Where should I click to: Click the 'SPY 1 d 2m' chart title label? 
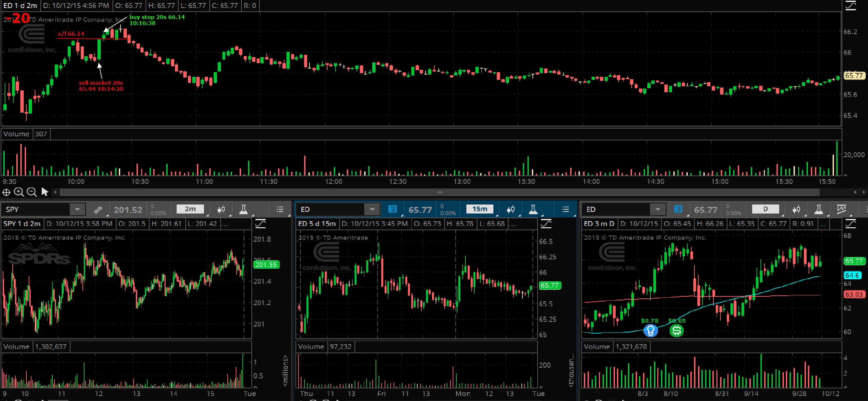(x=22, y=224)
